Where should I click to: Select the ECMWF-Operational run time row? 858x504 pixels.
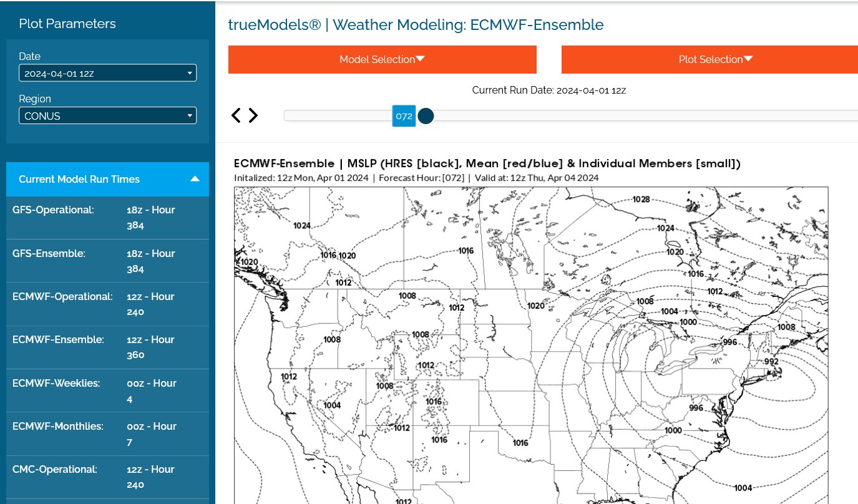(107, 304)
